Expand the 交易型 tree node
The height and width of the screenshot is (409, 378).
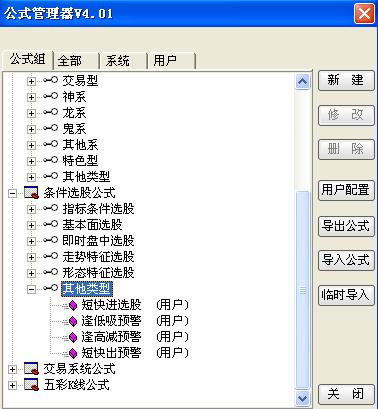pyautogui.click(x=31, y=81)
